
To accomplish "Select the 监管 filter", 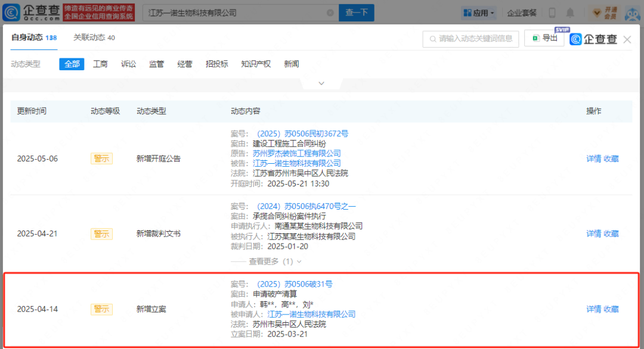I will (156, 64).
